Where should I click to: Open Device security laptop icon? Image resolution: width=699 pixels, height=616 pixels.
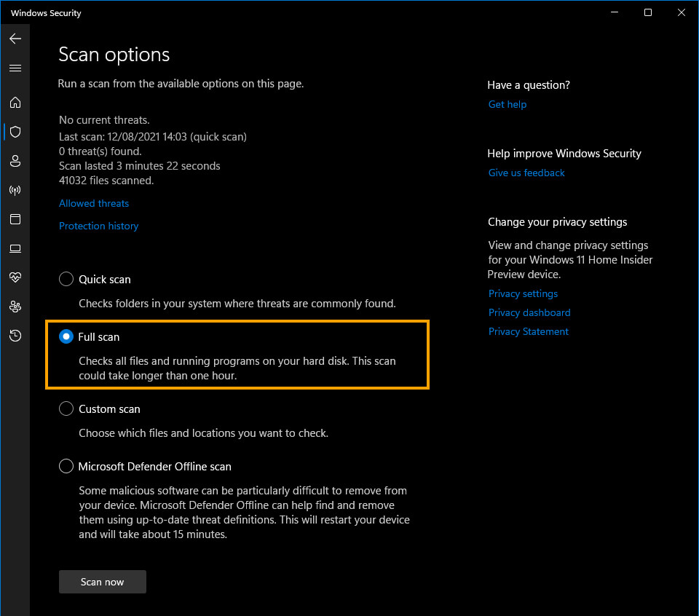point(15,249)
